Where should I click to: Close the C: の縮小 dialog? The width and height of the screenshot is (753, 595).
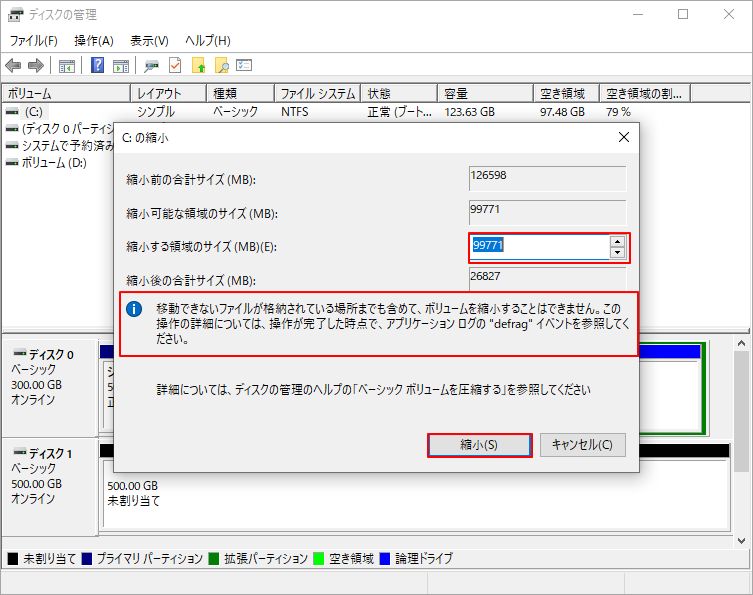pyautogui.click(x=624, y=136)
